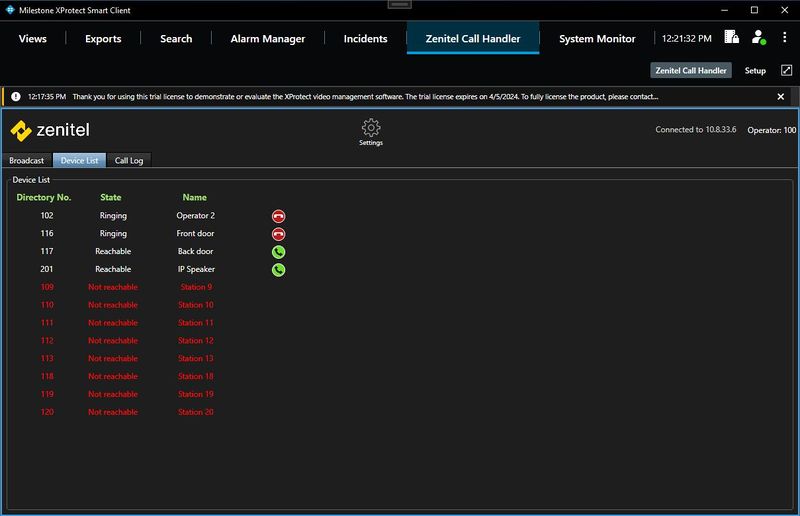Select the Station 20 device name
Screen dimensions: 800x516
coord(196,412)
